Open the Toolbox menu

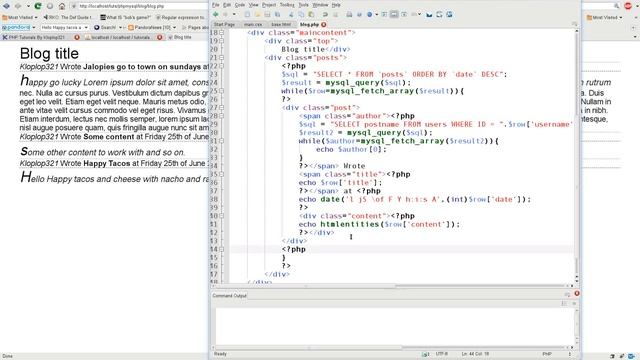click(x=287, y=5)
